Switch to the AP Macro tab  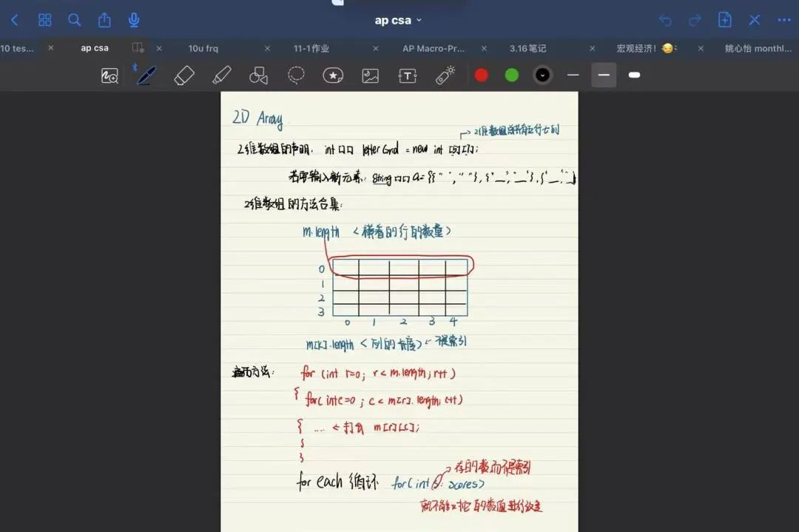tap(434, 48)
